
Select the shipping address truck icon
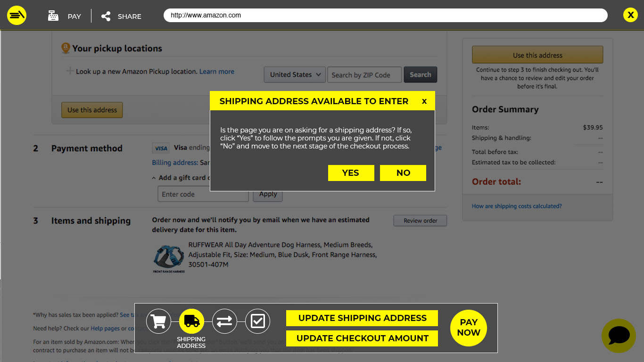point(191,321)
